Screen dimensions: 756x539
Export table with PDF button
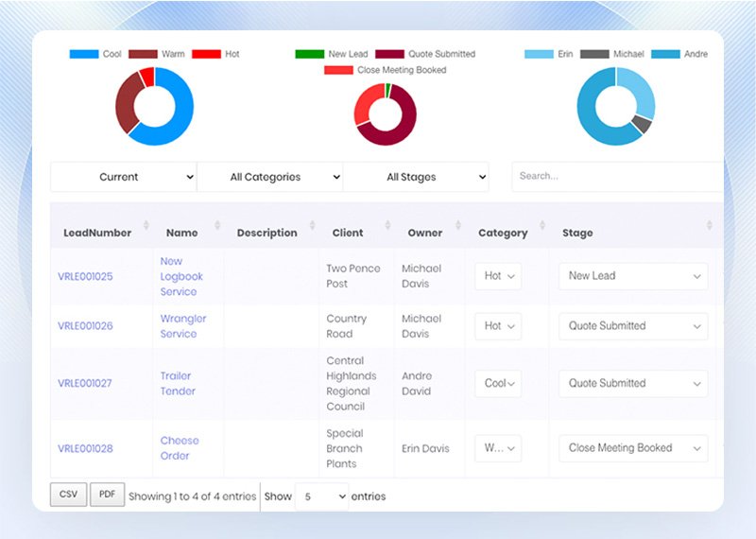[107, 495]
